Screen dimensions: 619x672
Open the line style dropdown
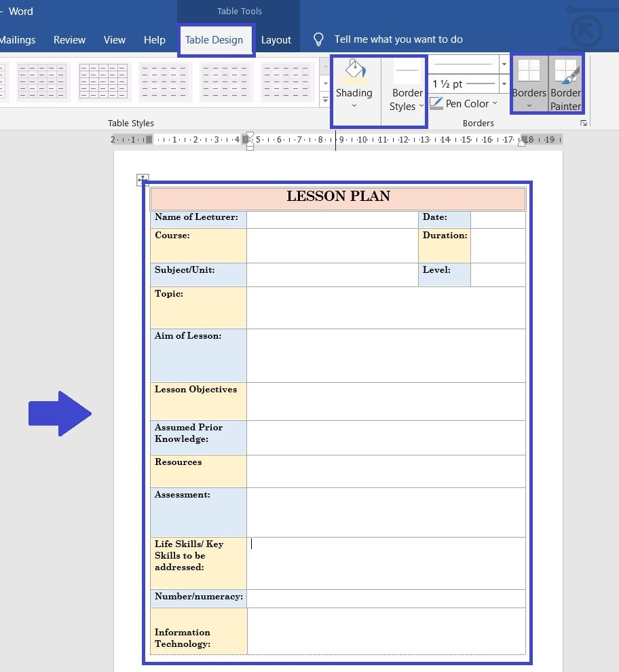click(503, 64)
